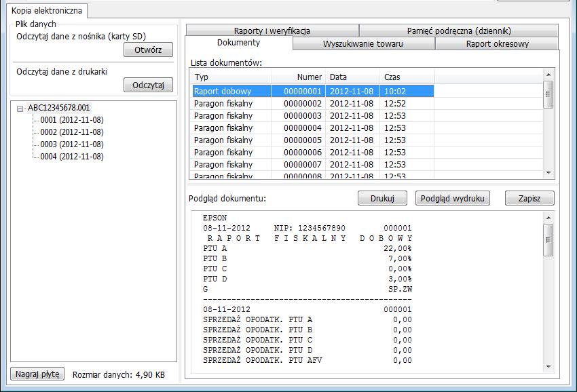The height and width of the screenshot is (392, 577).
Task: Select tree item 0003 (2012-11-08)
Action: [72, 144]
